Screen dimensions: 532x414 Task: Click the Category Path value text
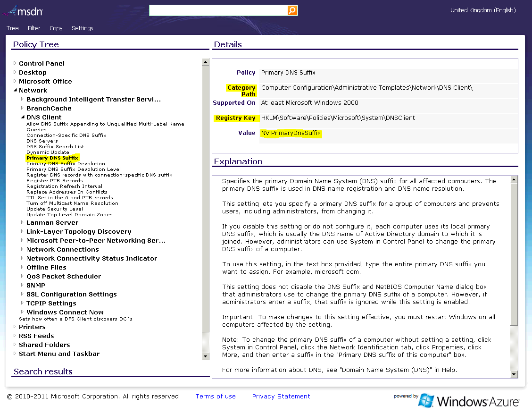pos(367,88)
